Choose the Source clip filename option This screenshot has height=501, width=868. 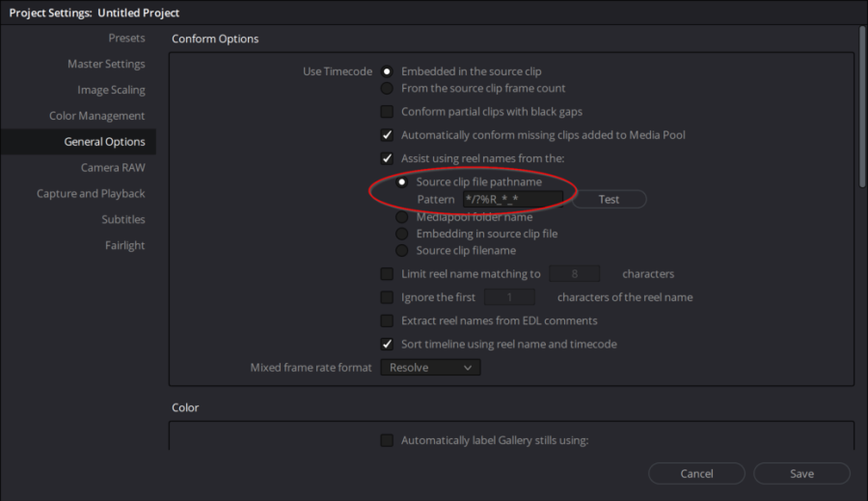402,251
